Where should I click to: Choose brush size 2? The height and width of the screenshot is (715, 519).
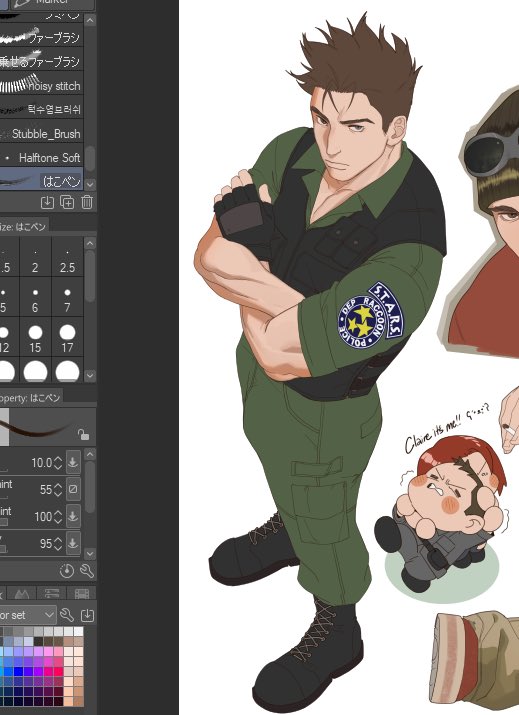[35, 258]
